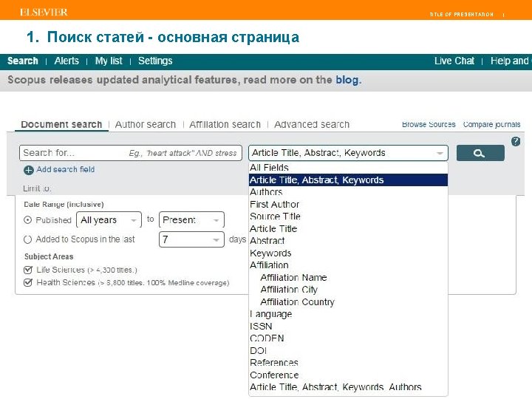This screenshot has height=399, width=532.
Task: Select Affiliation City option
Action: [348, 290]
